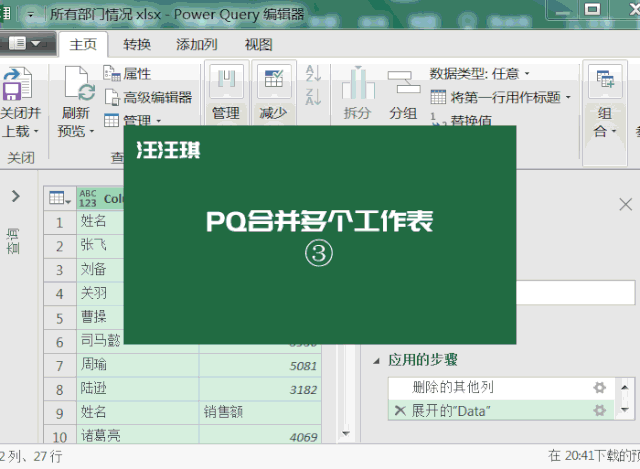
Task: Select cell 周瑜 in row 7
Action: [x=138, y=365]
